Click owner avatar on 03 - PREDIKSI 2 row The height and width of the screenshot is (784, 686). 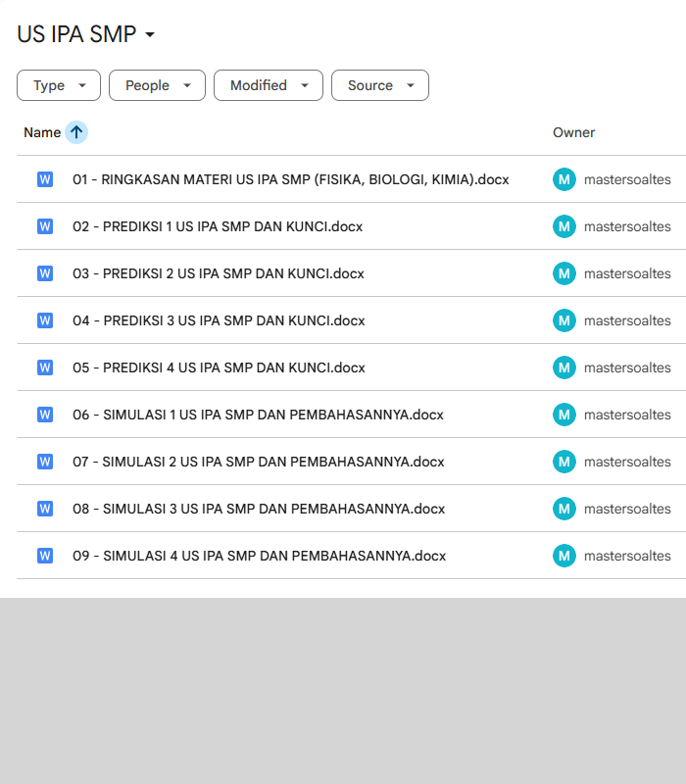(x=563, y=273)
